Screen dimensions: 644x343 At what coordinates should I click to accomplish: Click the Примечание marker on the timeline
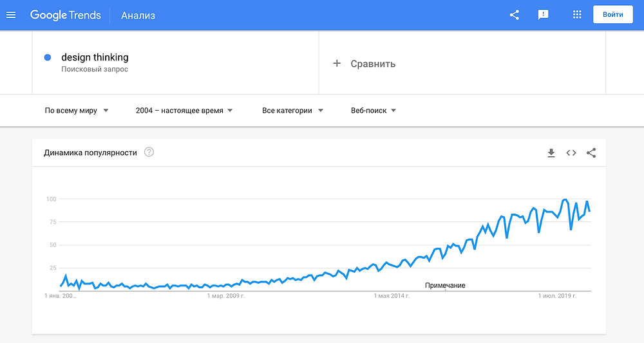pos(445,286)
